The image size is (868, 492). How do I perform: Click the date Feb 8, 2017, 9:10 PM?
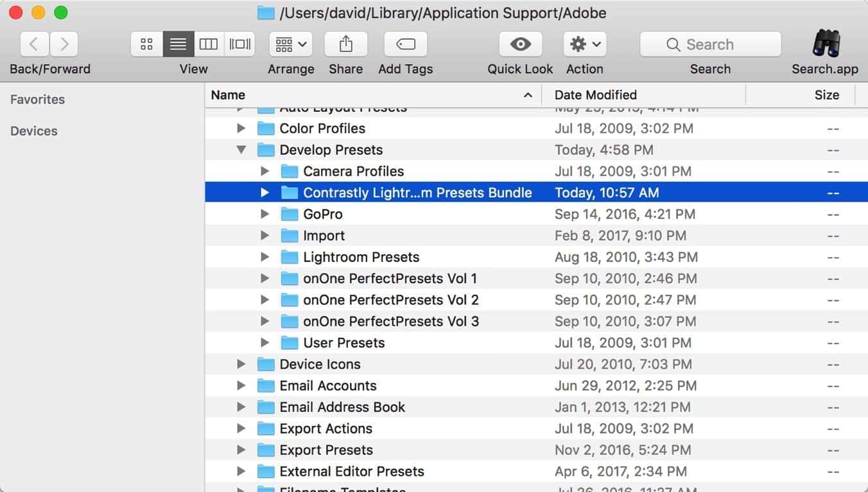pyautogui.click(x=620, y=236)
